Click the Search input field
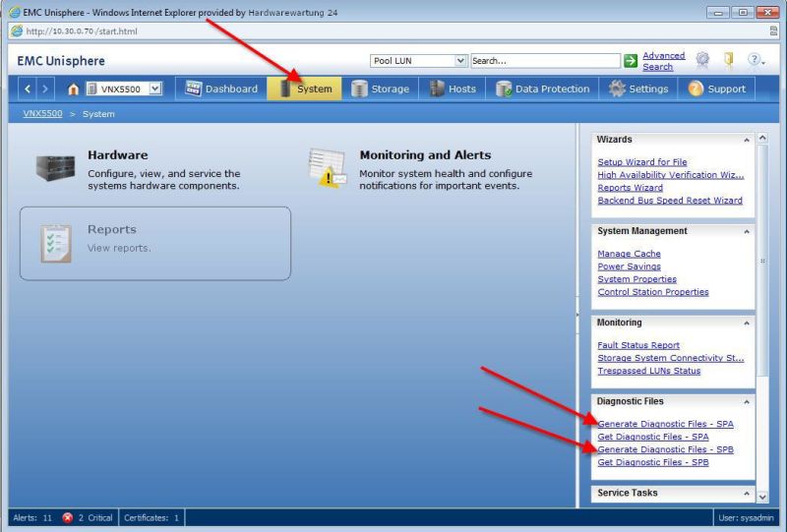Image resolution: width=787 pixels, height=532 pixels. [x=544, y=61]
